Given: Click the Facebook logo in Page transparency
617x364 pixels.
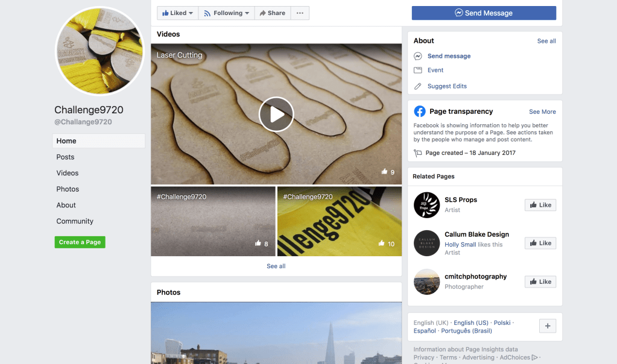Looking at the screenshot, I should [420, 111].
